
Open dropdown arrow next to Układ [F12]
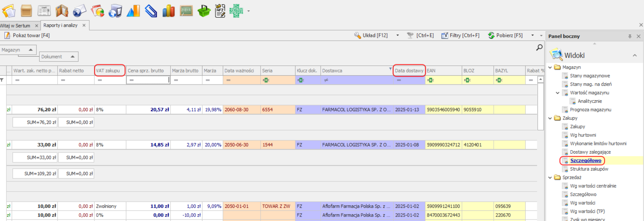click(398, 35)
